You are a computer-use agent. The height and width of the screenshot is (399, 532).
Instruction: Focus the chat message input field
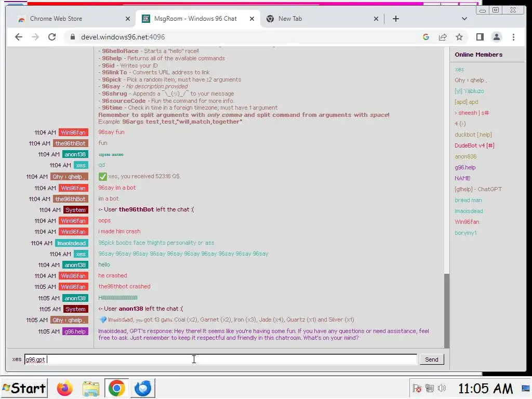(x=221, y=360)
